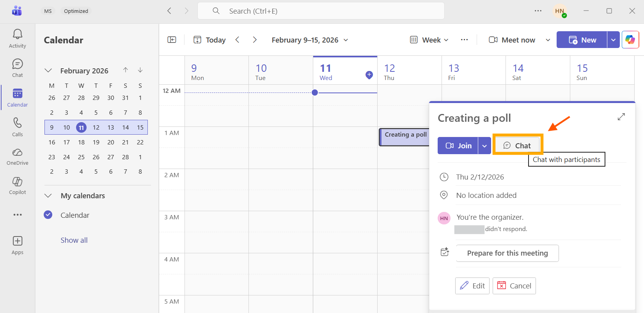
Task: Cancel the Creating a poll meeting
Action: click(x=514, y=286)
